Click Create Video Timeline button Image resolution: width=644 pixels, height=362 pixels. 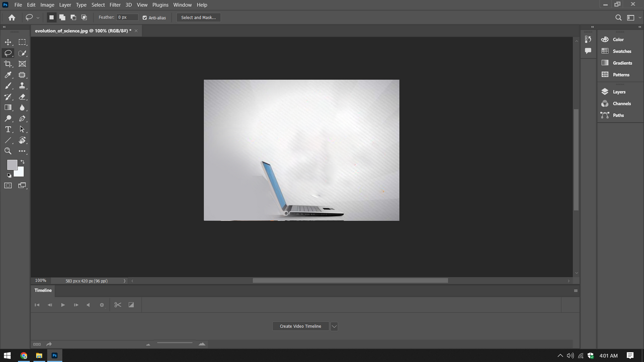(x=300, y=326)
